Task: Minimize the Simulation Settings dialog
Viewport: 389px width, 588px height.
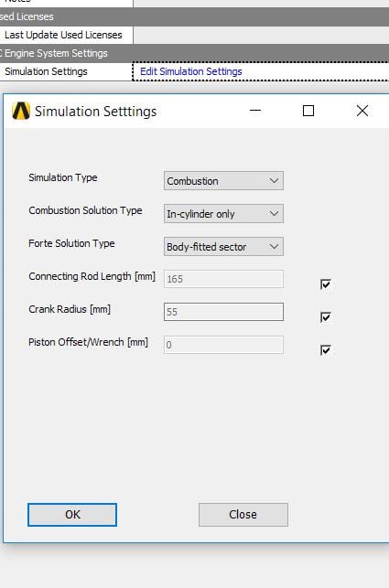Action: point(255,111)
